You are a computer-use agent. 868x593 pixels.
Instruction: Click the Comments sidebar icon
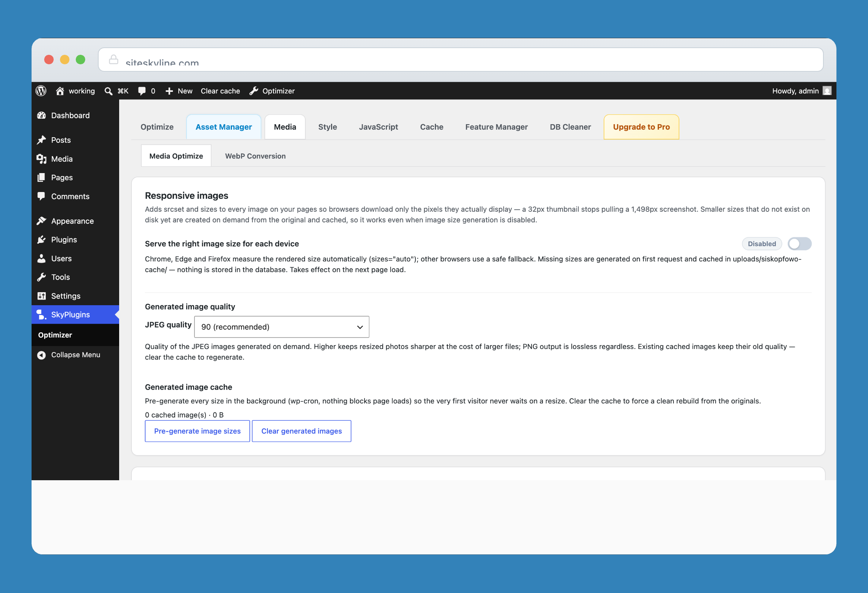pos(41,196)
